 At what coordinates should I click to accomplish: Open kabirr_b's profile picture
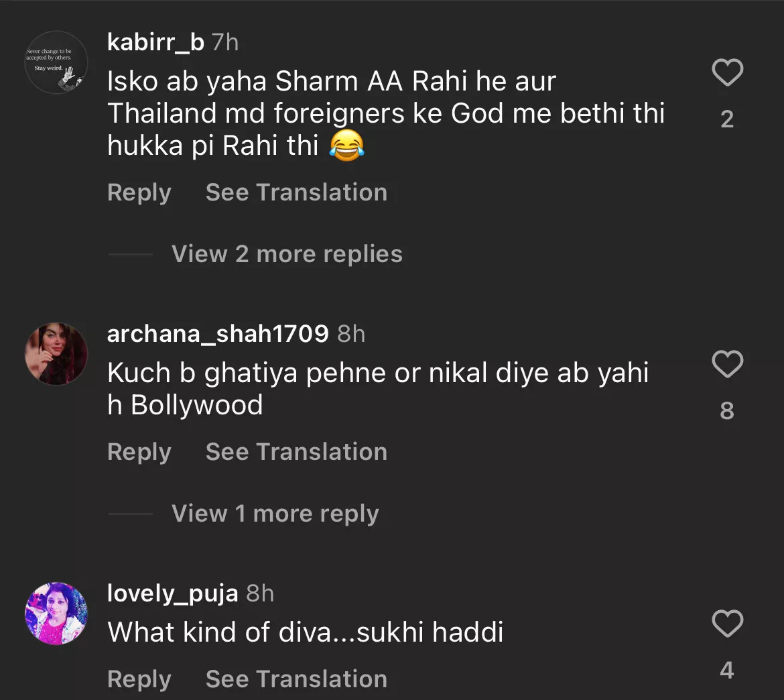56,62
